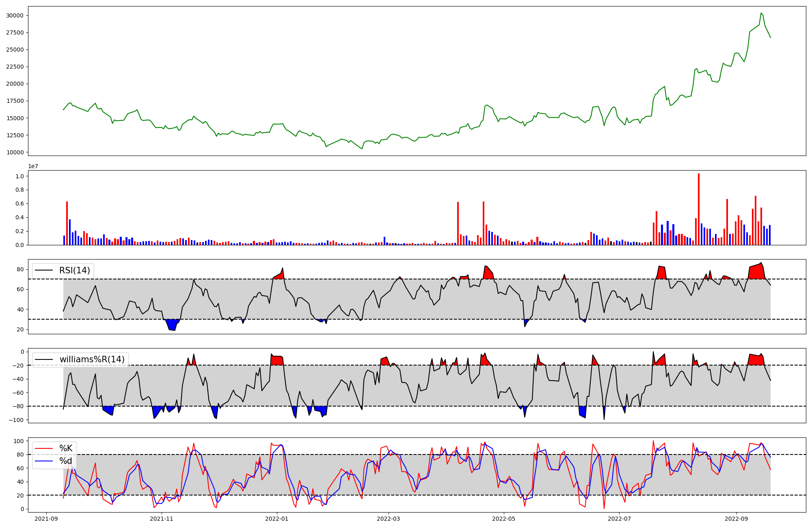Click the %K legend text

[66, 448]
